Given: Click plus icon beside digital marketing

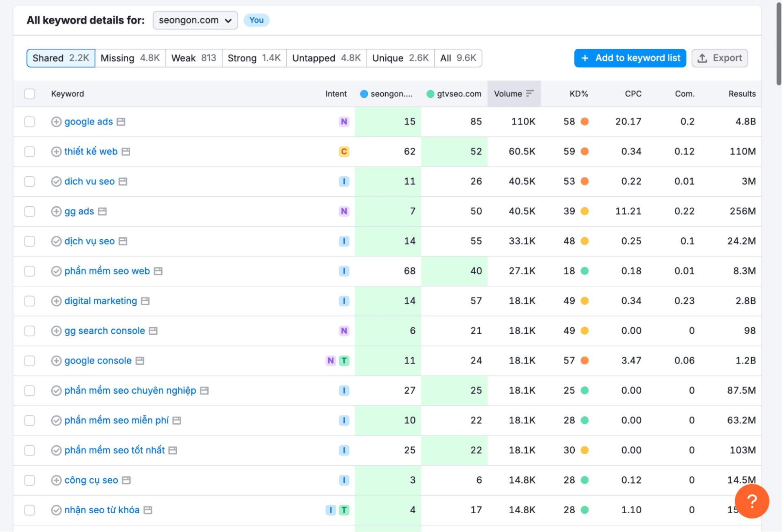Looking at the screenshot, I should point(56,301).
